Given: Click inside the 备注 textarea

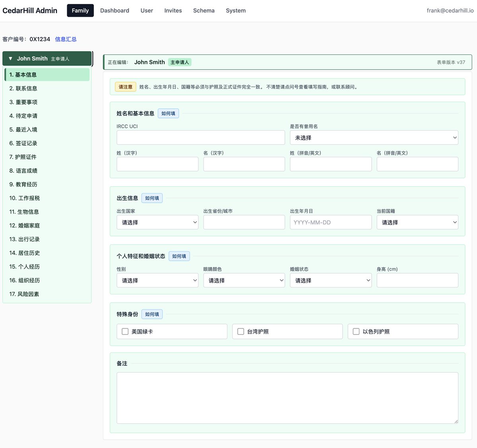Looking at the screenshot, I should coord(287,398).
